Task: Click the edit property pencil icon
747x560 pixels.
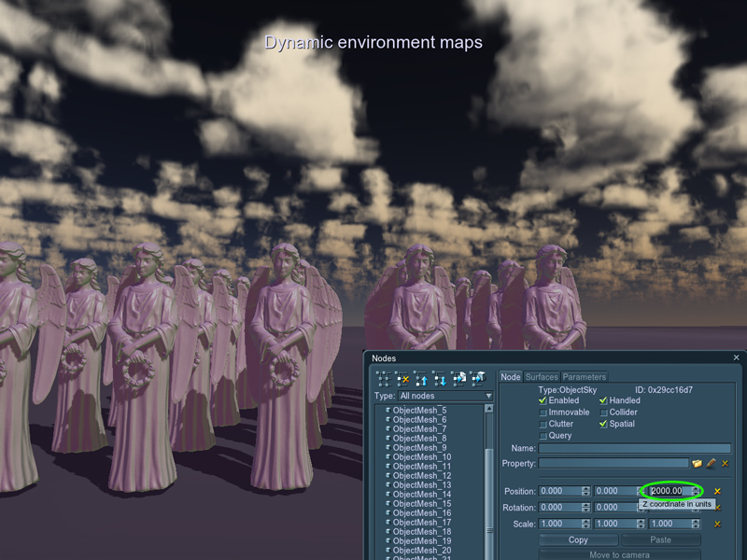Action: [711, 463]
